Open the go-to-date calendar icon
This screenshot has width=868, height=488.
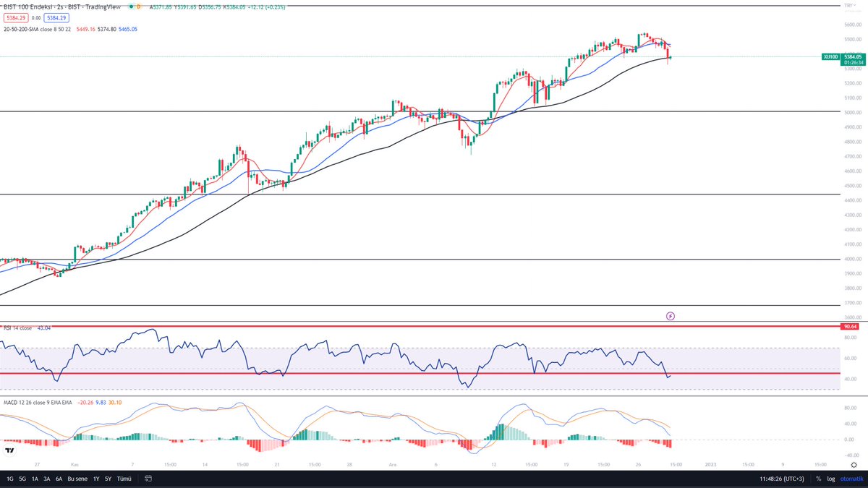pyautogui.click(x=148, y=479)
